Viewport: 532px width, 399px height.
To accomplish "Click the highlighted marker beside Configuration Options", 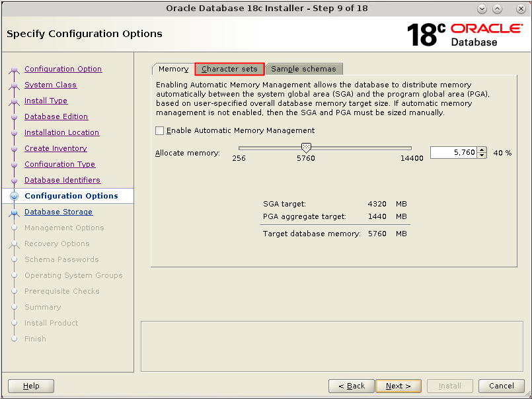I will 15,196.
